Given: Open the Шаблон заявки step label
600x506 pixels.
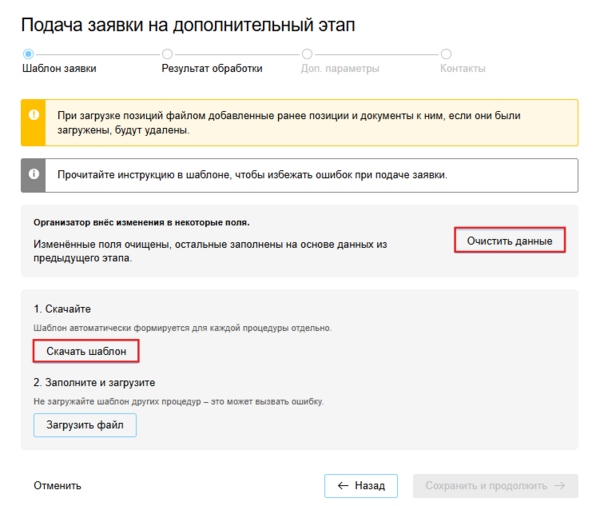Looking at the screenshot, I should click(x=59, y=69).
